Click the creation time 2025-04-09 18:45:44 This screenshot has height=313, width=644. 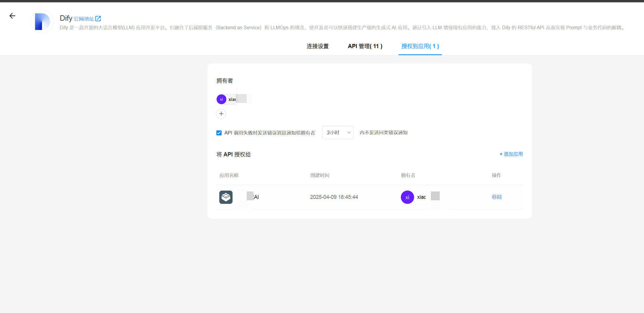[334, 197]
